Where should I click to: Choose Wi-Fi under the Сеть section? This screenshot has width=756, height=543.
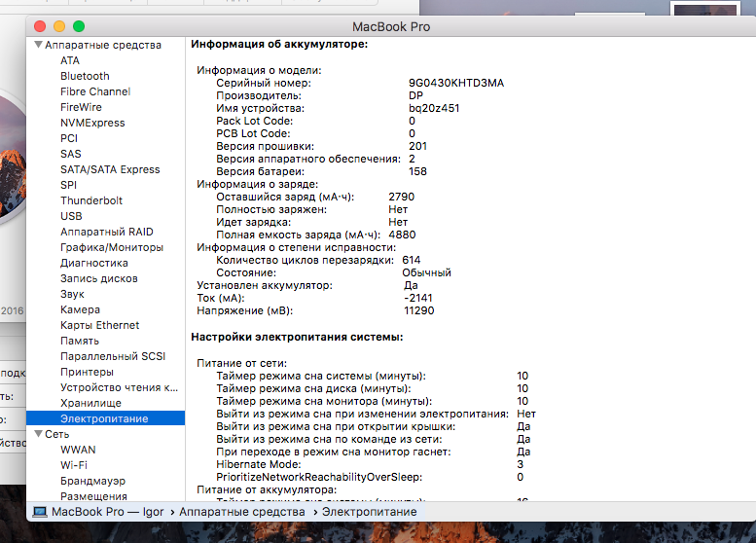74,465
